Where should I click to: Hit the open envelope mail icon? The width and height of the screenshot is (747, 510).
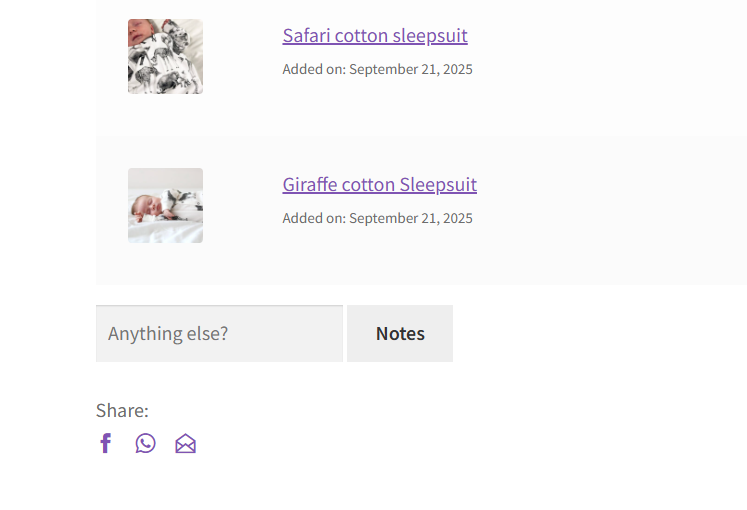coord(186,444)
